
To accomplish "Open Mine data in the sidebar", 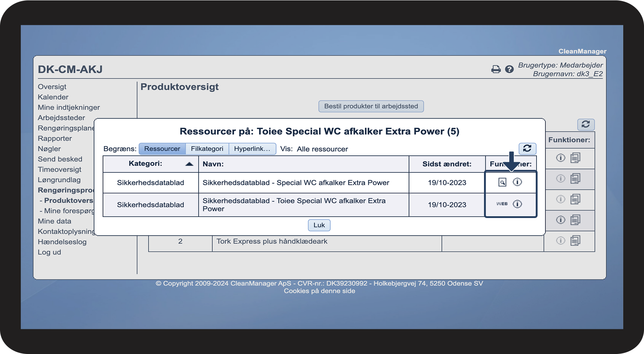I will 55,221.
